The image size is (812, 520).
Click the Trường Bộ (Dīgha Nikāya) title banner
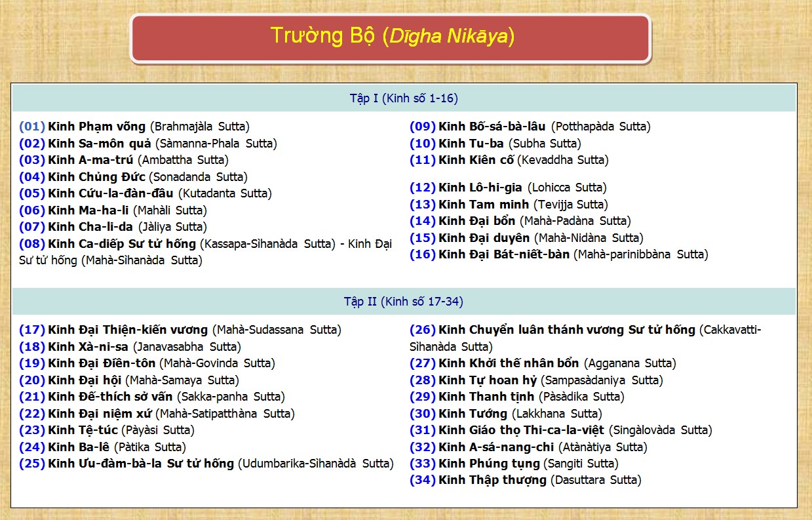click(x=391, y=37)
